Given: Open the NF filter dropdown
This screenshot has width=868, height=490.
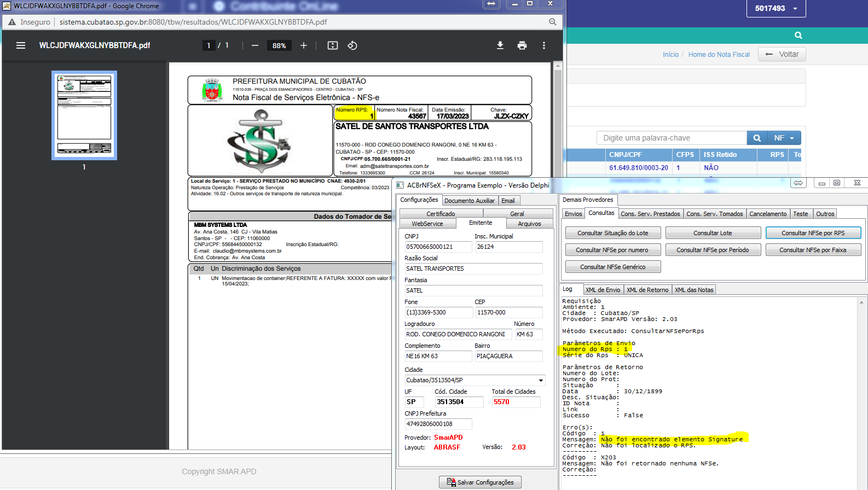Looking at the screenshot, I should [x=784, y=138].
